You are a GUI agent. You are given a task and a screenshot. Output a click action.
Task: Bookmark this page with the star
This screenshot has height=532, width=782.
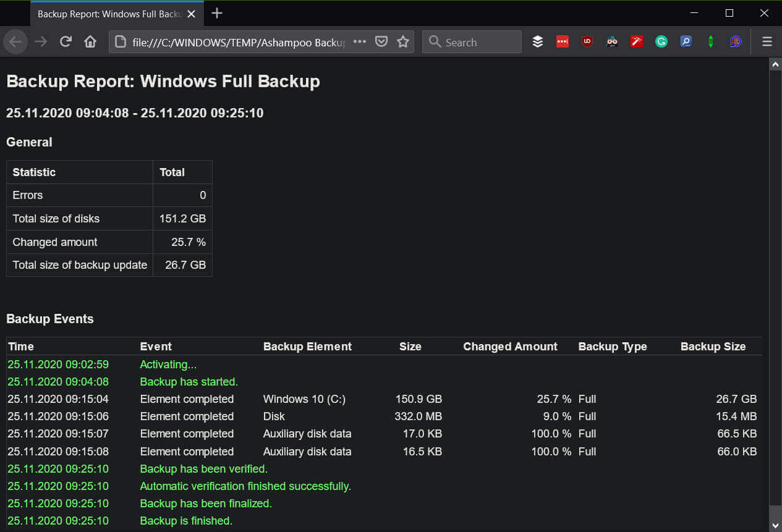pyautogui.click(x=403, y=41)
